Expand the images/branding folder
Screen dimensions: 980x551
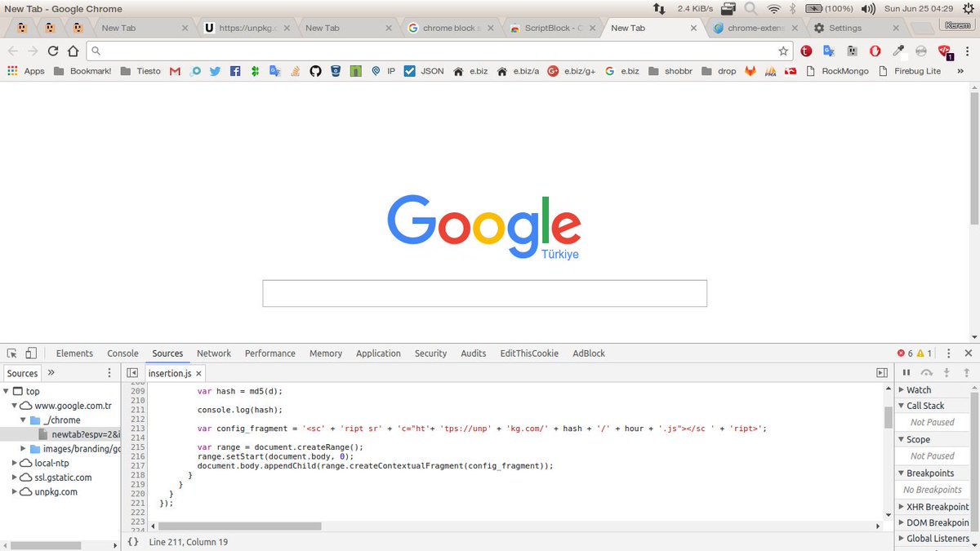coord(24,449)
